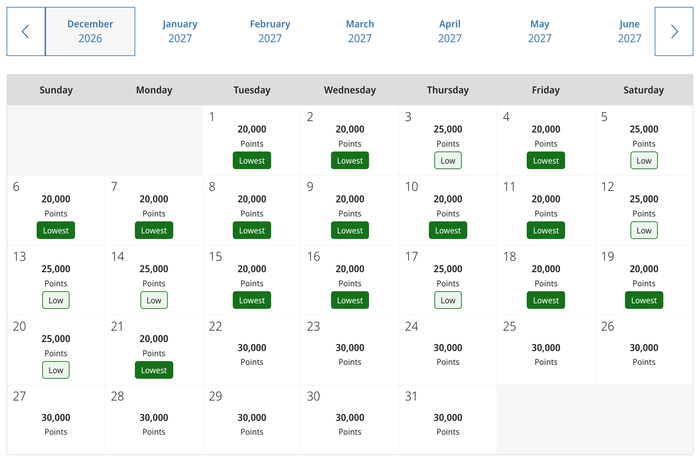
Task: Switch to January 2027 tab
Action: point(180,31)
